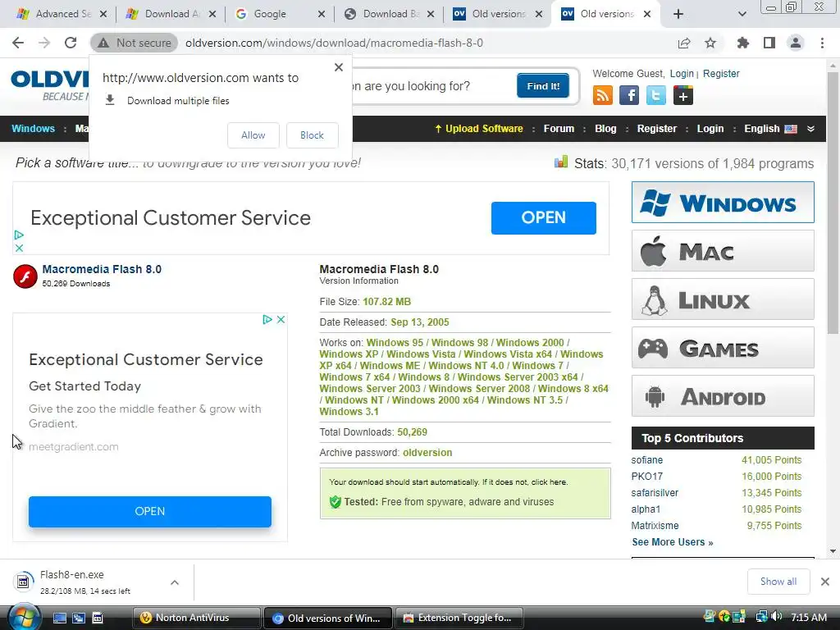Close the top banner ad X

point(20,248)
